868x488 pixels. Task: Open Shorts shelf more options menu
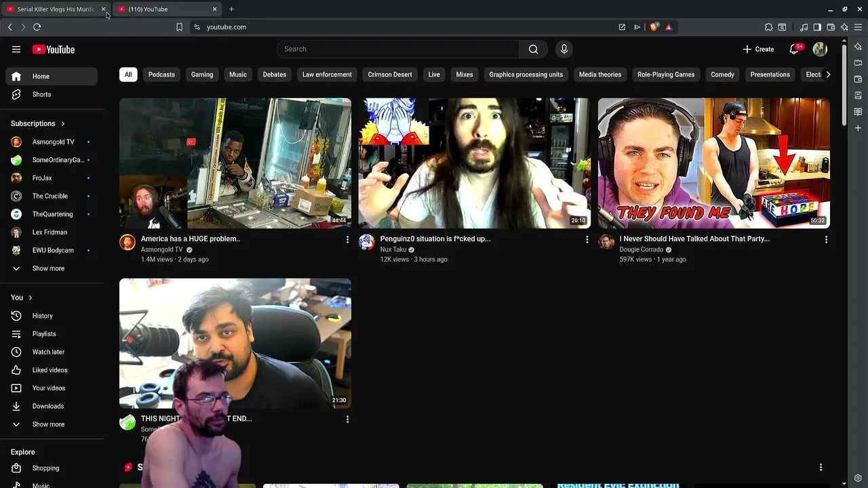point(821,467)
